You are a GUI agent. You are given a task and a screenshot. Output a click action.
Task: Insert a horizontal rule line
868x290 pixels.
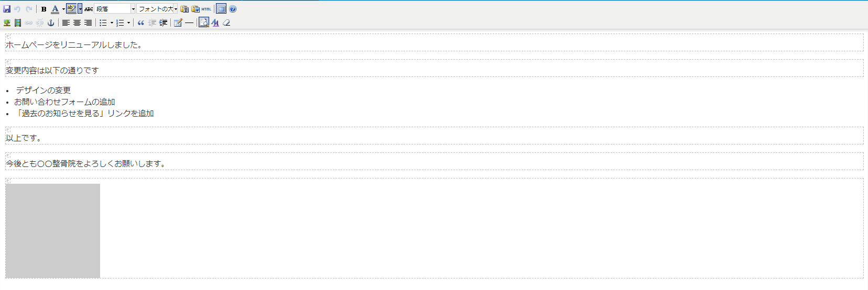coord(189,23)
